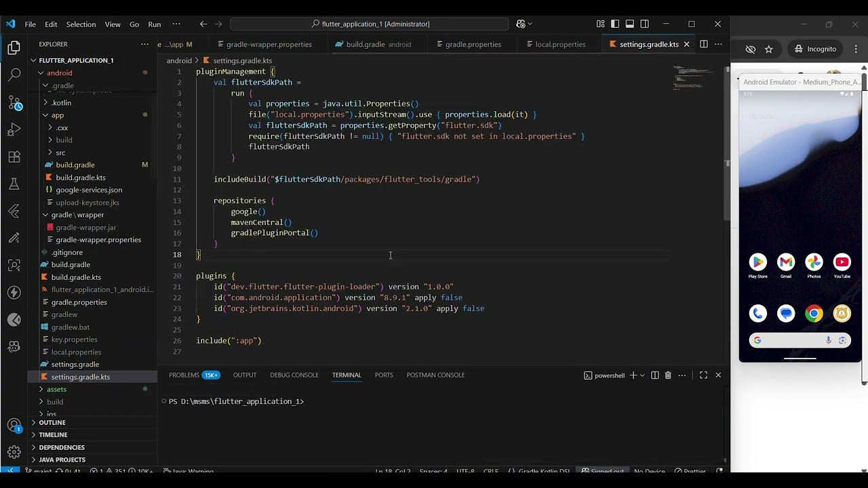Split the terminal

tap(655, 375)
